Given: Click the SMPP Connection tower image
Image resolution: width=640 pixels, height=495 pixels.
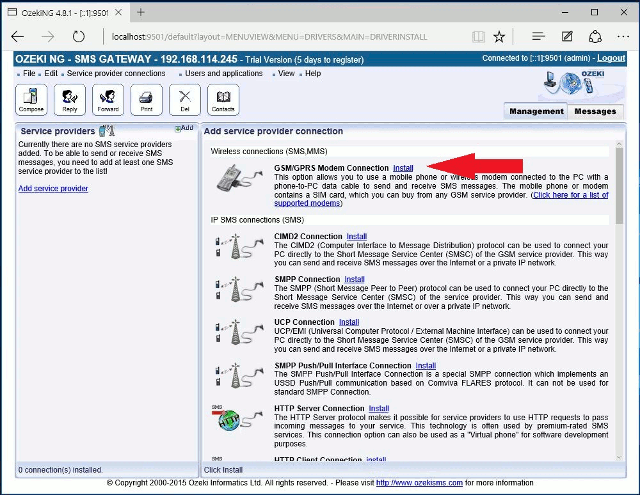Looking at the screenshot, I should coord(239,289).
